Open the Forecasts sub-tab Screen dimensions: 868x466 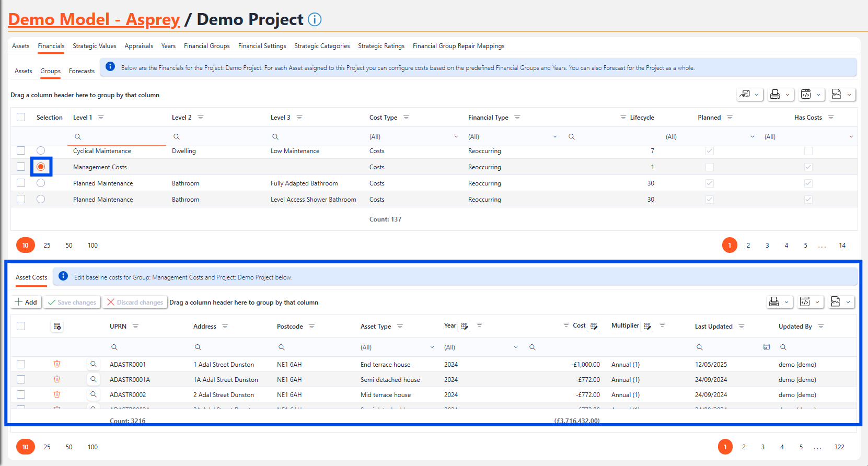pyautogui.click(x=82, y=71)
